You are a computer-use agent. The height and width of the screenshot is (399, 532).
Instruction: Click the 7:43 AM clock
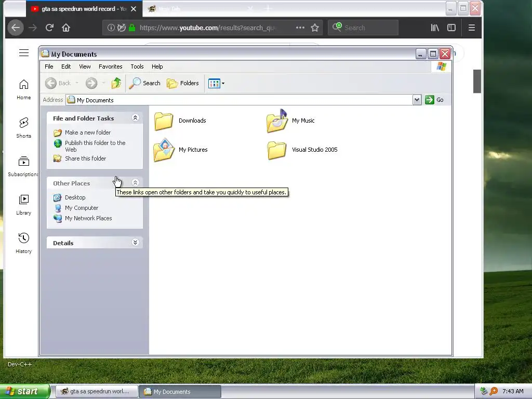point(513,391)
